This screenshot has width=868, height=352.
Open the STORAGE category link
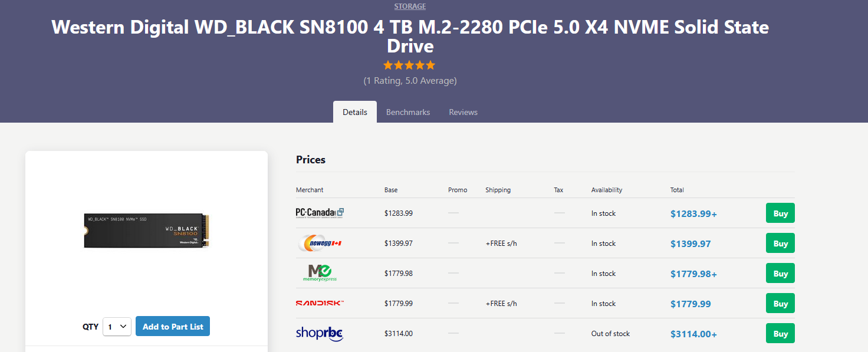pos(410,6)
